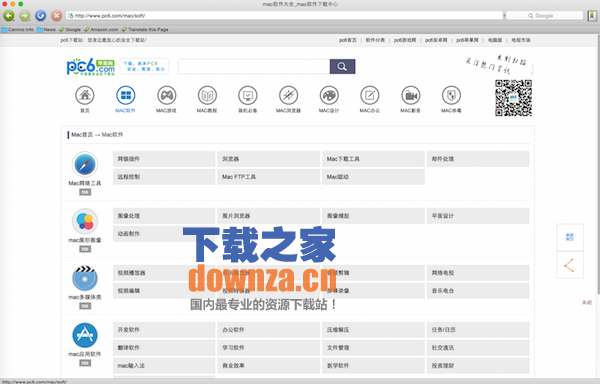This screenshot has height=384, width=600.
Task: Open the News bookmark folder
Action: tap(46, 29)
